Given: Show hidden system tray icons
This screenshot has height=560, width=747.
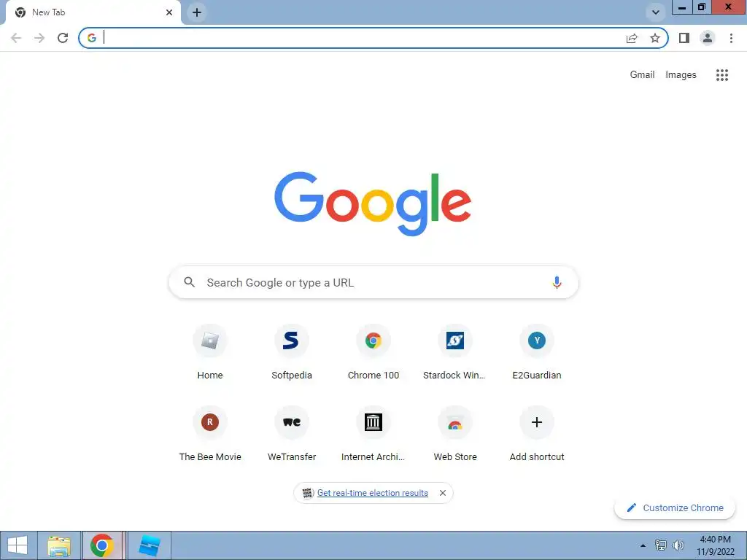Looking at the screenshot, I should (x=643, y=545).
